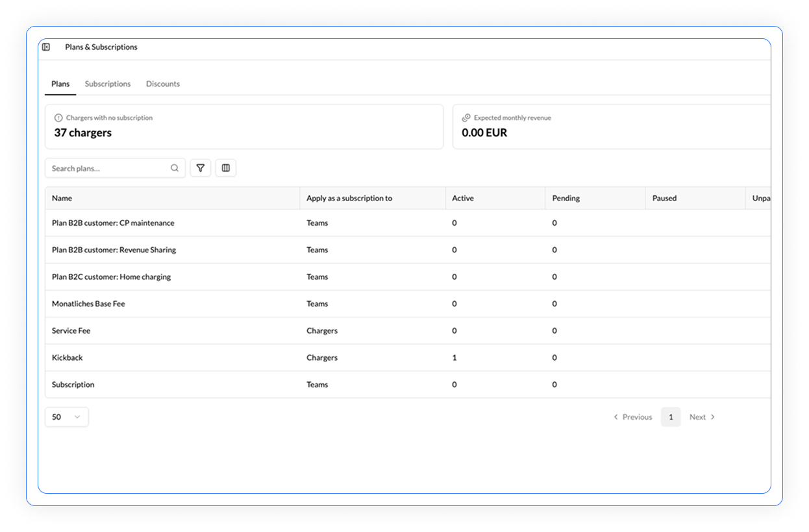The height and width of the screenshot is (532, 809).
Task: Open the Monatliches Base Fee plan
Action: click(88, 304)
